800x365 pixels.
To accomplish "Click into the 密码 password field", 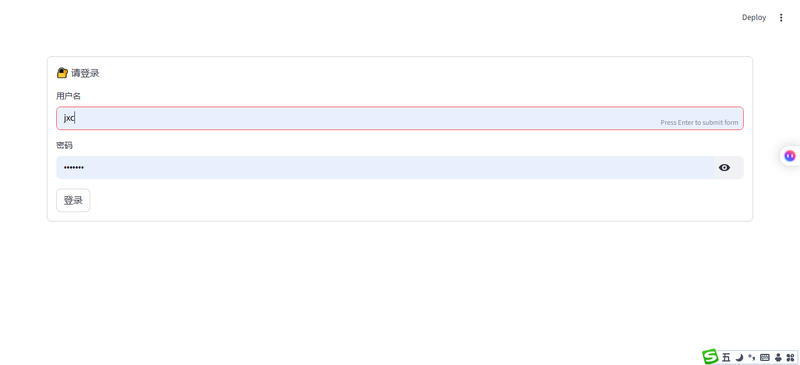I will (x=384, y=167).
